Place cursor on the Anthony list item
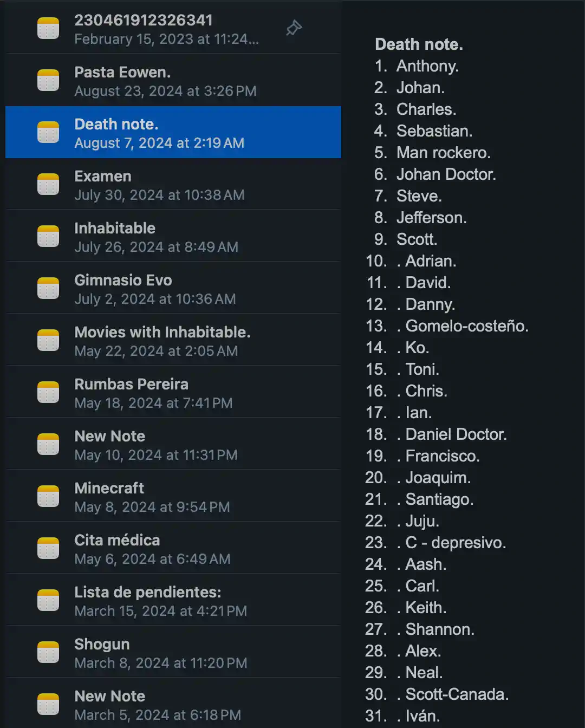The image size is (585, 728). coord(427,66)
